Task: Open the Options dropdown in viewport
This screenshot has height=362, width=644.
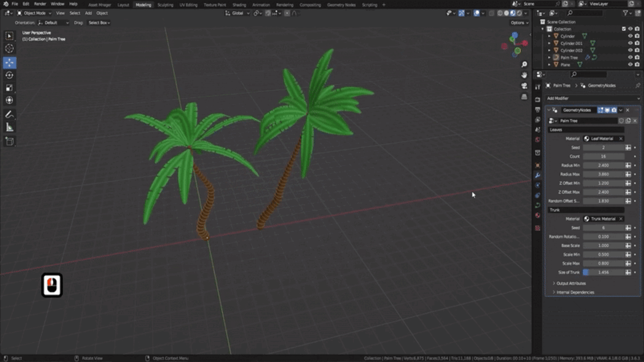Action: click(519, 23)
